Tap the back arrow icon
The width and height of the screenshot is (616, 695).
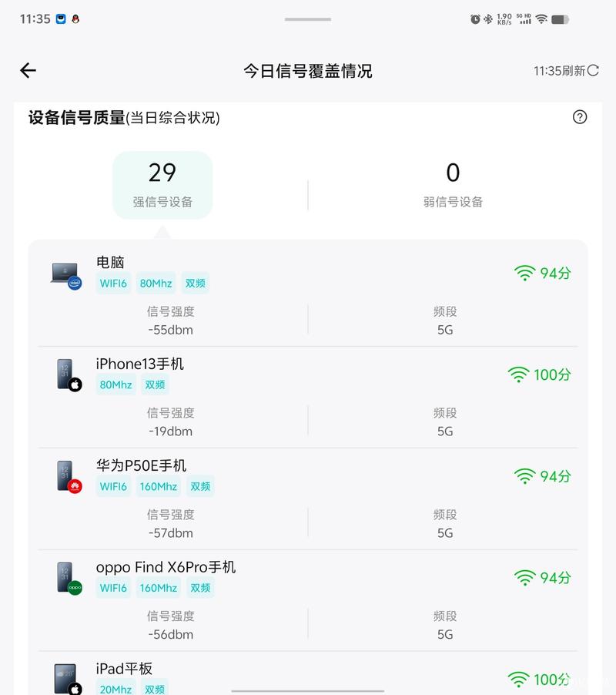point(28,70)
